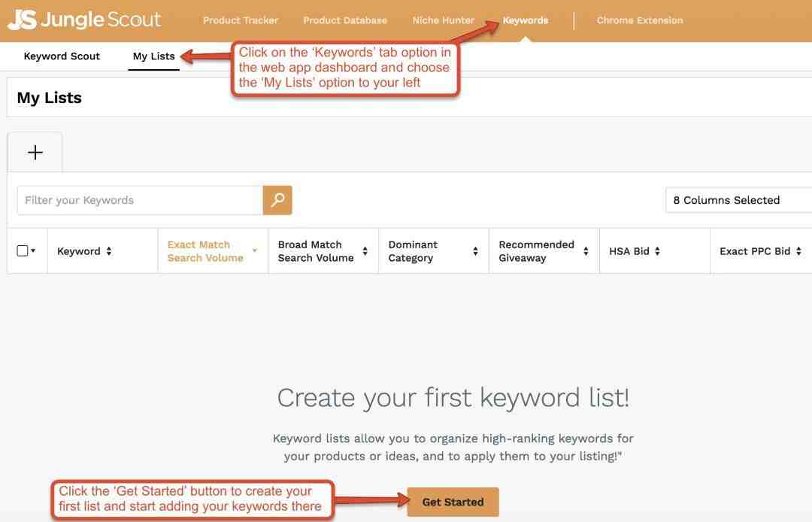Screen dimensions: 812x522
Task: Open the 8 Columns Selected dropdown
Action: point(737,200)
